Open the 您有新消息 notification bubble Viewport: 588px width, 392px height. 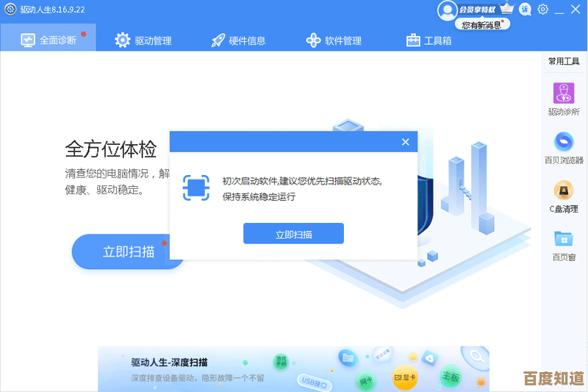[x=482, y=24]
